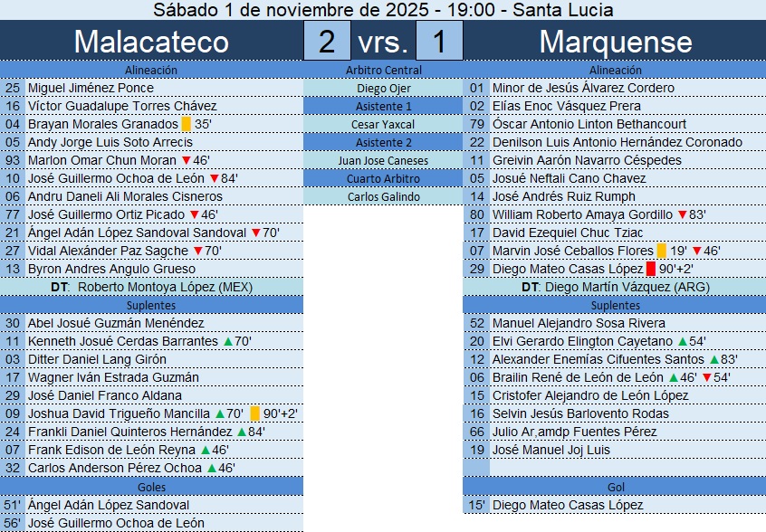Viewport: 766px width, 532px height.
Task: Click Joshua David Trigueño Mancilla's yellow card
Action: pos(254,413)
